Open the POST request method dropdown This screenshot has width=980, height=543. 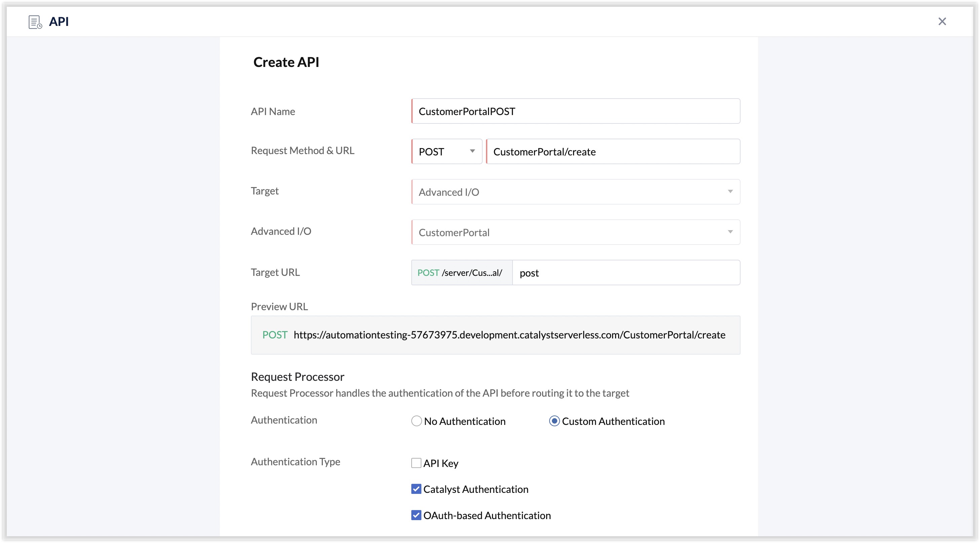(x=447, y=151)
